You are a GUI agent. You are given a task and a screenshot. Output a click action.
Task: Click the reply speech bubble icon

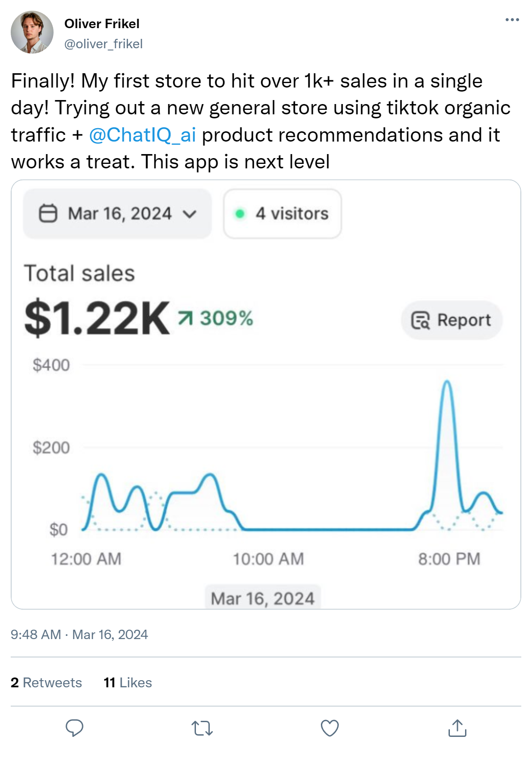click(x=75, y=728)
